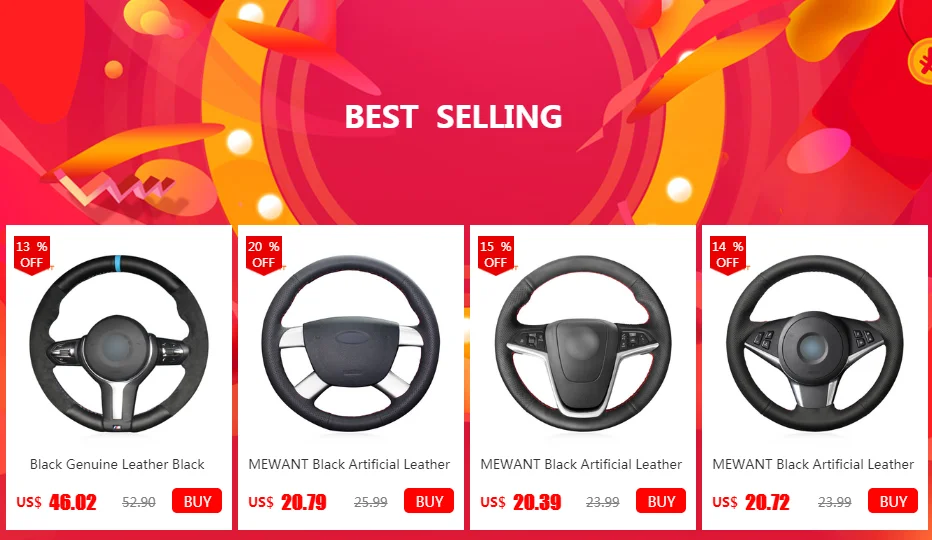Buy the US$ 20.79 steering wheel cover
Screen dimensions: 932x540
tap(429, 501)
